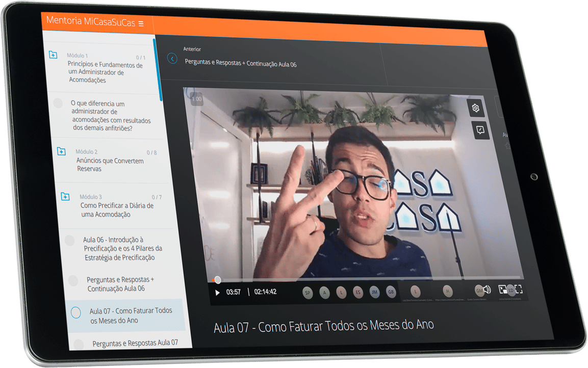
Task: Expand Módulo 2 Anúncios que Convertem Reservas
Action: pos(61,151)
